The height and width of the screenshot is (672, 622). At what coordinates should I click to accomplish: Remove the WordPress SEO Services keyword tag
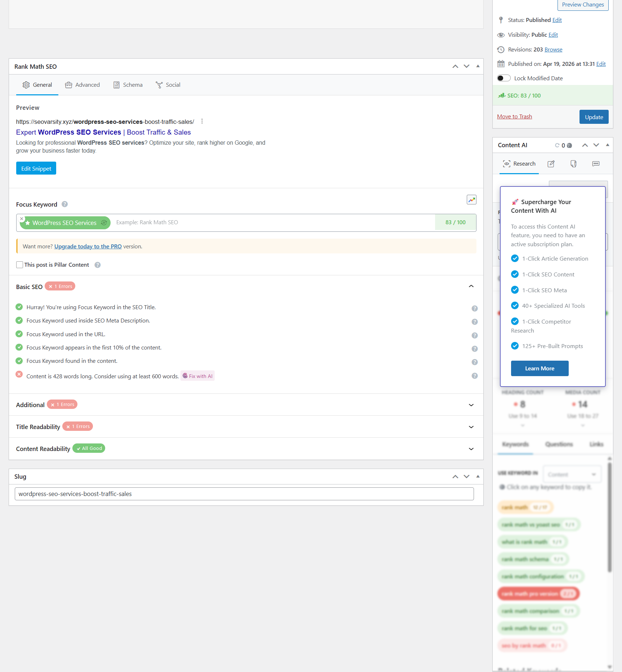[x=22, y=218]
